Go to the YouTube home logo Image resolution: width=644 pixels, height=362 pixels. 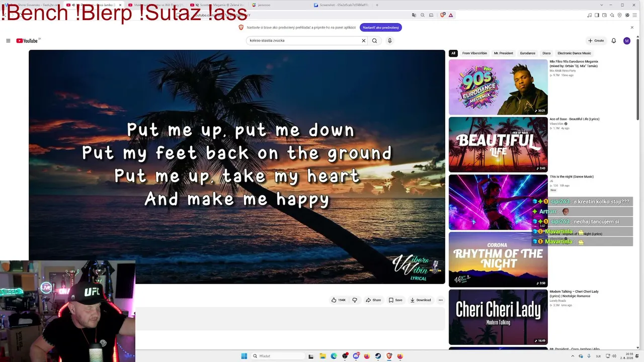[x=28, y=41]
